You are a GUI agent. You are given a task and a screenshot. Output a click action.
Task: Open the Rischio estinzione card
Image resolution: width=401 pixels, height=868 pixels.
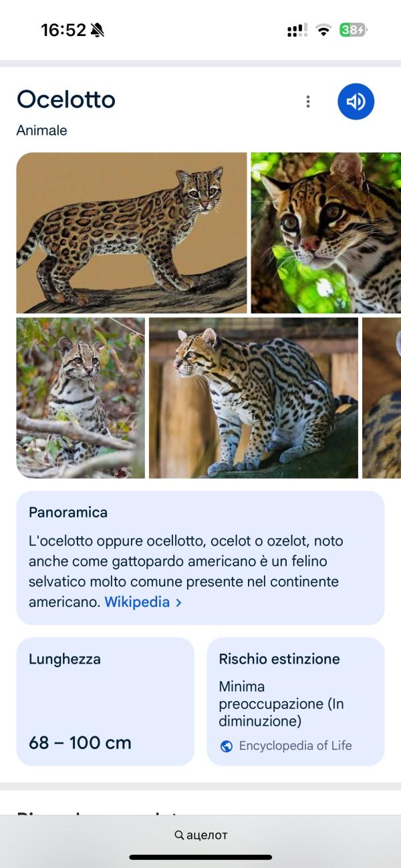[x=295, y=701]
